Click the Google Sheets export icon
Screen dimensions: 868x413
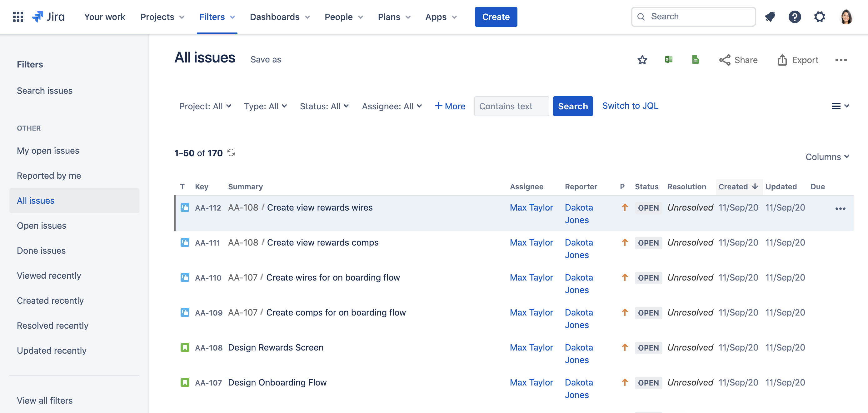tap(695, 60)
